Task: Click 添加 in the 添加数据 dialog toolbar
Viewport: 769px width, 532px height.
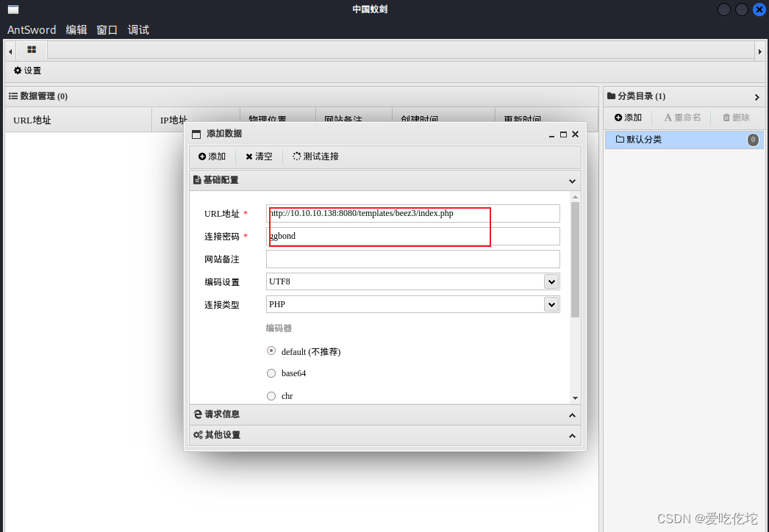Action: point(212,157)
